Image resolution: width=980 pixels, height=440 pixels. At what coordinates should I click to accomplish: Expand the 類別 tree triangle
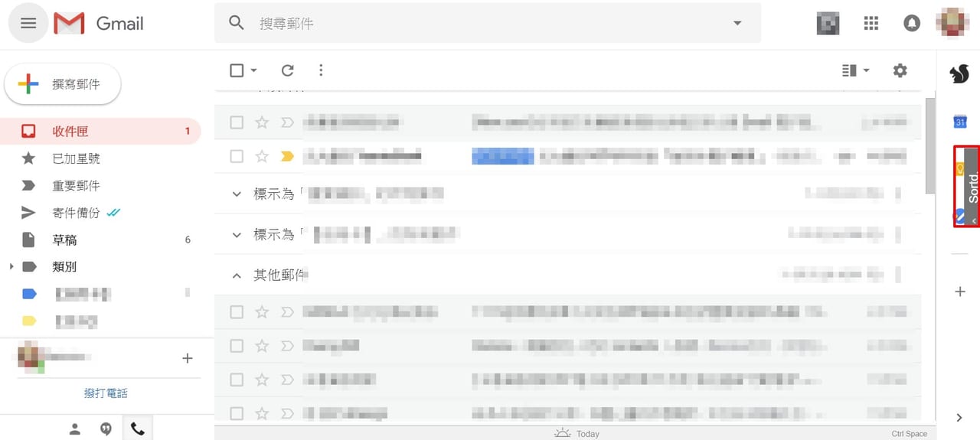click(11, 266)
